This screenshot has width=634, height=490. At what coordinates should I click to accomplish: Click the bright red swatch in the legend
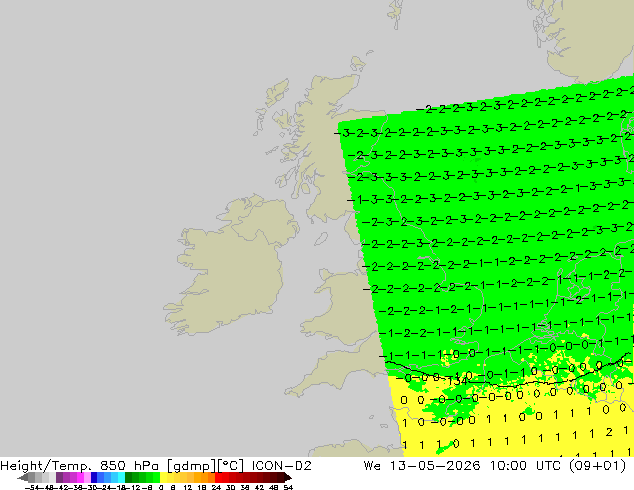point(218,477)
